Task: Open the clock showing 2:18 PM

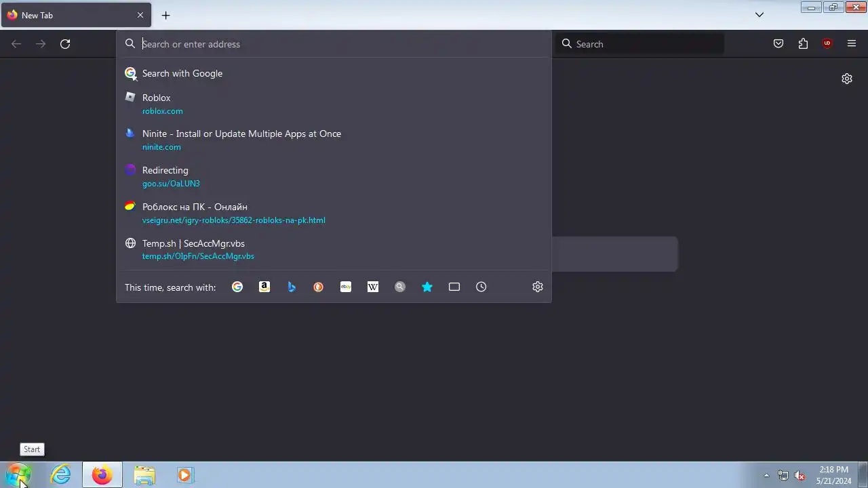Action: click(833, 475)
